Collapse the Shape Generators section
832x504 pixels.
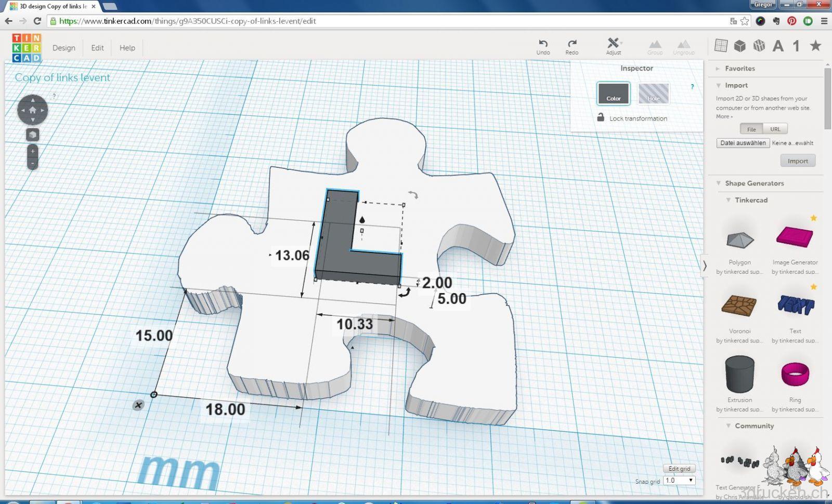(x=718, y=183)
